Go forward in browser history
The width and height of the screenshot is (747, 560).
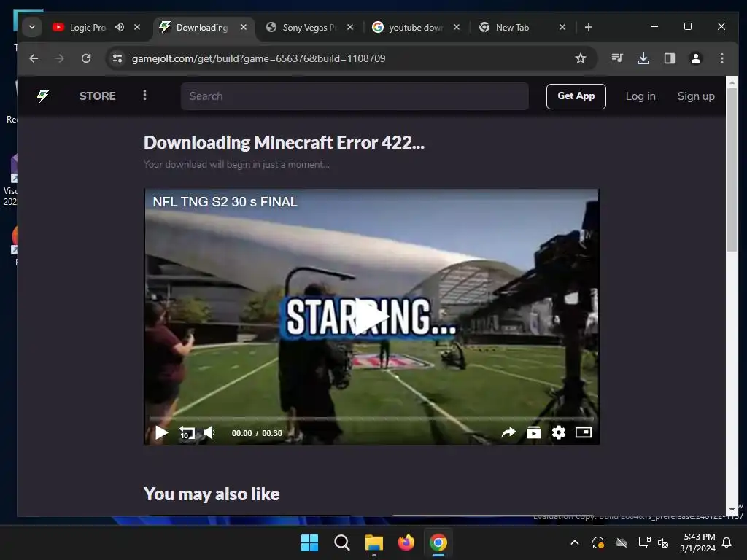(60, 58)
